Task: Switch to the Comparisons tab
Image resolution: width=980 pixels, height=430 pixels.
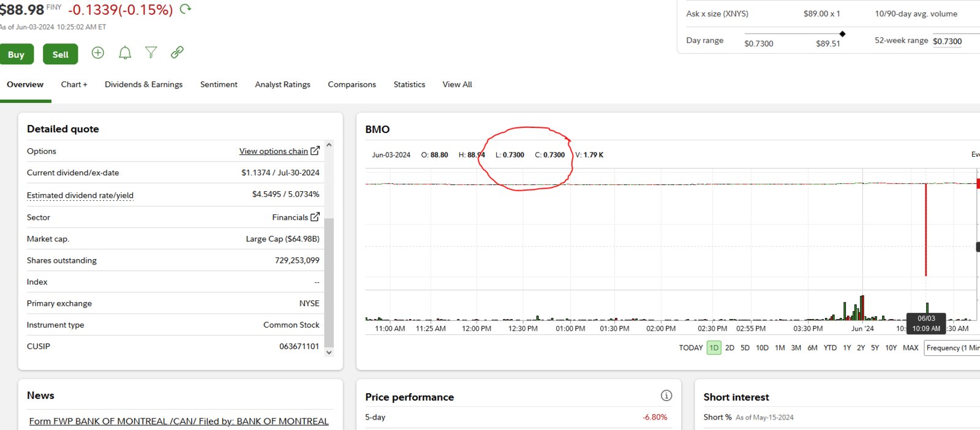Action: point(352,85)
